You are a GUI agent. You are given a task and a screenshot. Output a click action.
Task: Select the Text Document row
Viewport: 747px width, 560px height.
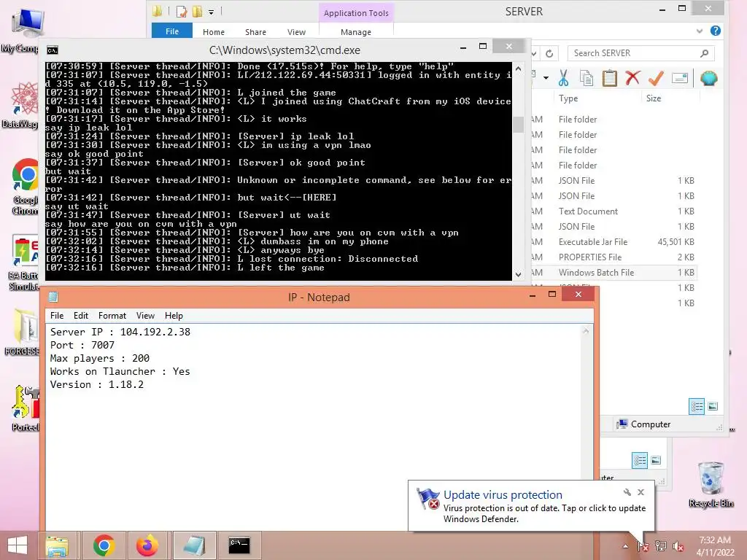coord(614,211)
